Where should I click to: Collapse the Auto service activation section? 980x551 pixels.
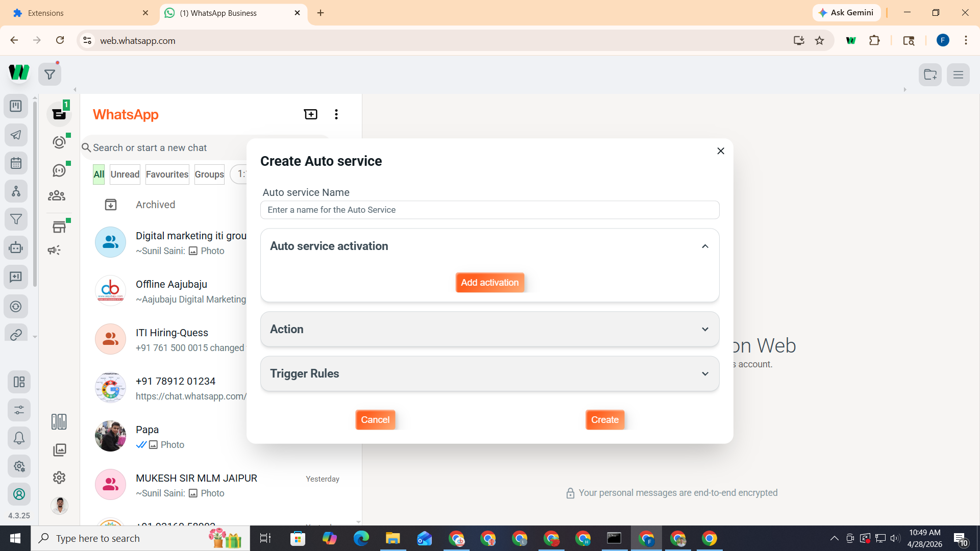705,246
